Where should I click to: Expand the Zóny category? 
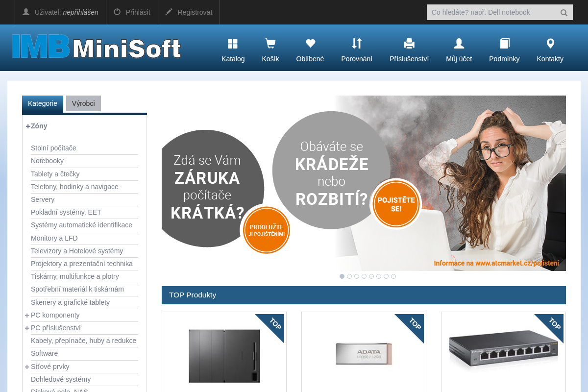[x=28, y=126]
